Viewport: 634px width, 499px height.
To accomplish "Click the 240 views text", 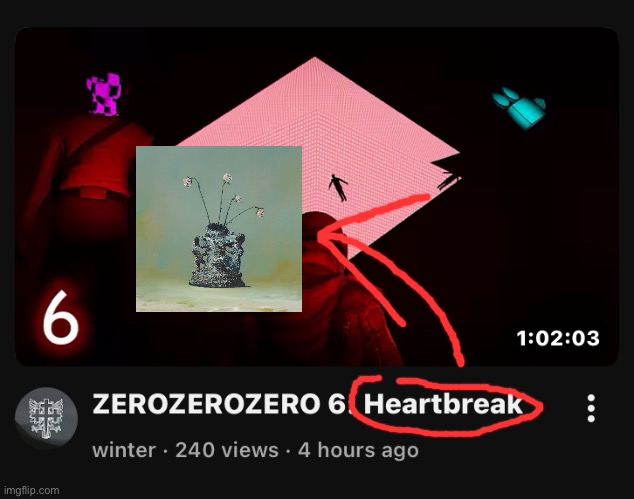I will coord(227,450).
